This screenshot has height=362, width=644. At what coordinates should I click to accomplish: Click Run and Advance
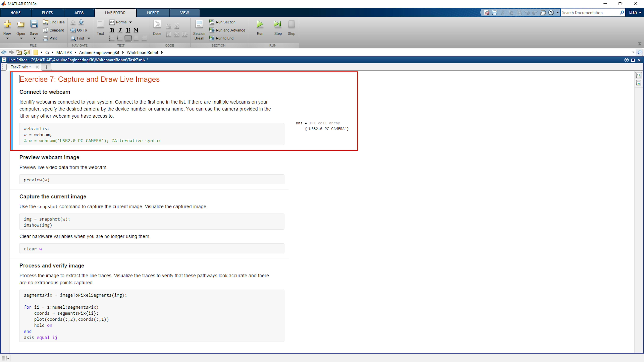(227, 30)
